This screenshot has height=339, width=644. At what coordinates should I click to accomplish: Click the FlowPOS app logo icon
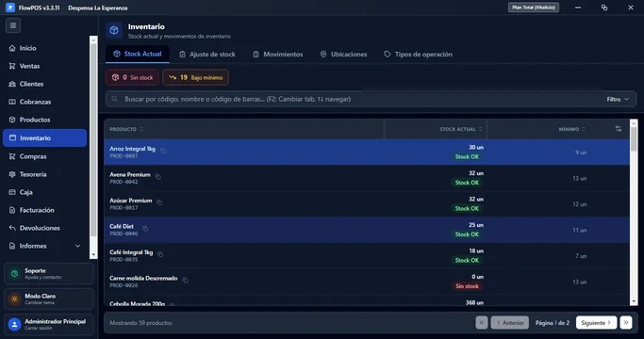(x=10, y=8)
